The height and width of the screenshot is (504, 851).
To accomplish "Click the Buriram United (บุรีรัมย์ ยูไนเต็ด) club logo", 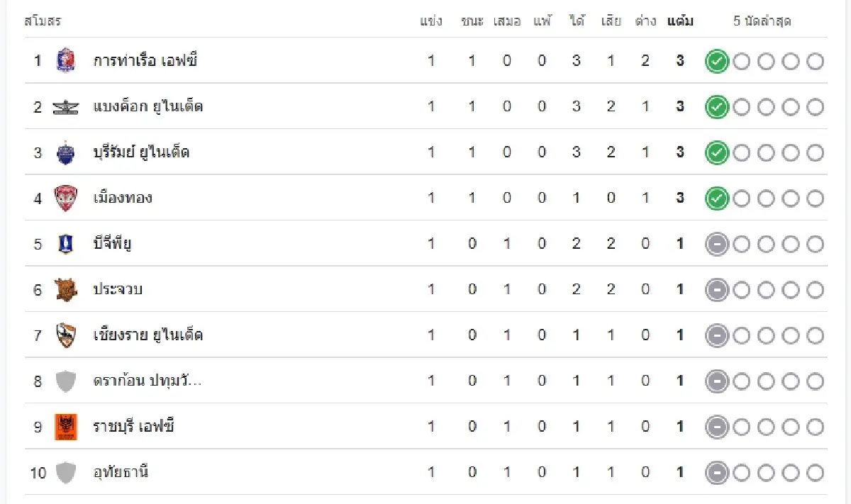I will [65, 152].
